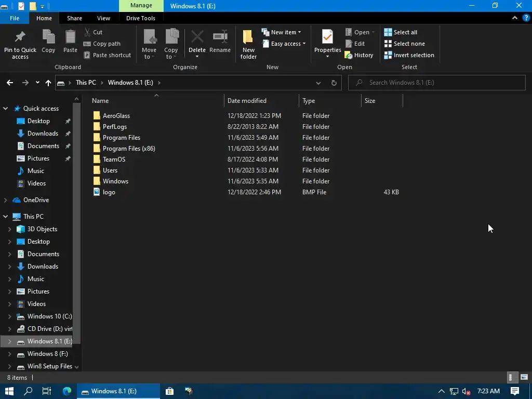Click the Copy to icon
The width and height of the screenshot is (532, 399).
[171, 37]
